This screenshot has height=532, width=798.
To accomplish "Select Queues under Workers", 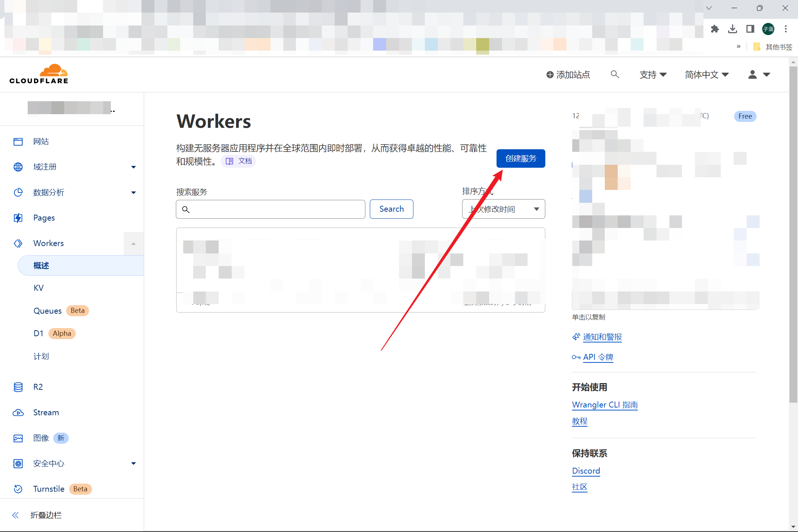I will tap(47, 311).
